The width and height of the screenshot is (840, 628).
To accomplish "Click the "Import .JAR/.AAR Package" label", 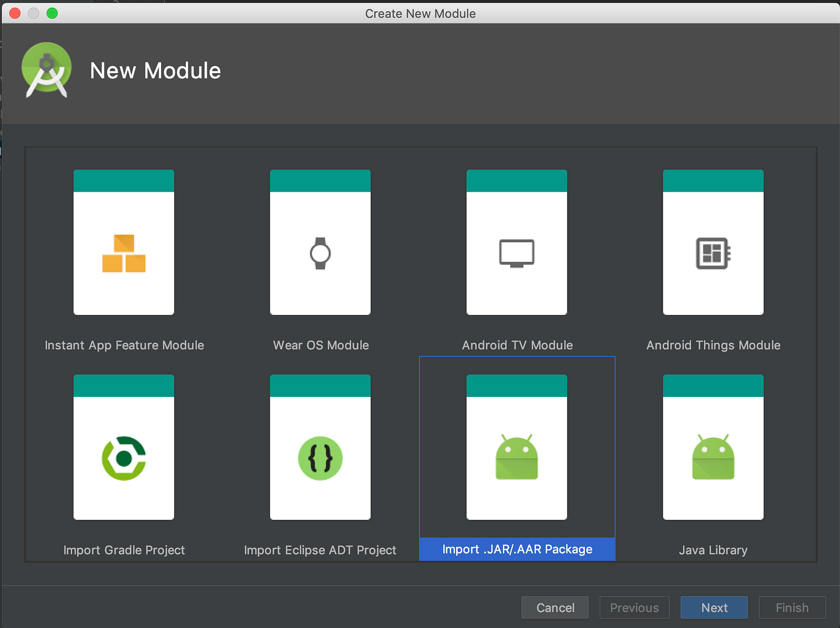I will [x=517, y=549].
